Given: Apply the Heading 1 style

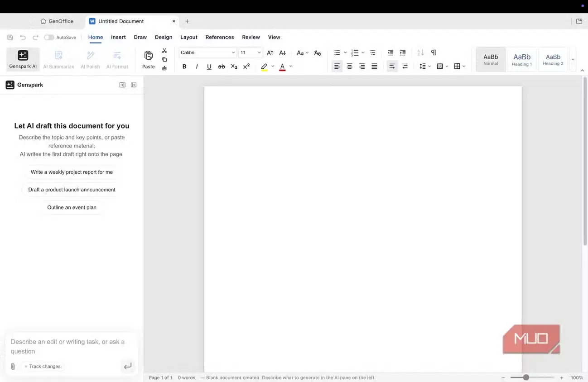Looking at the screenshot, I should click(x=522, y=59).
